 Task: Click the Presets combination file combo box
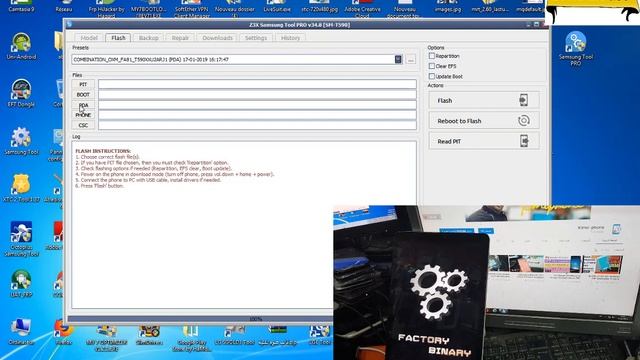[x=237, y=59]
